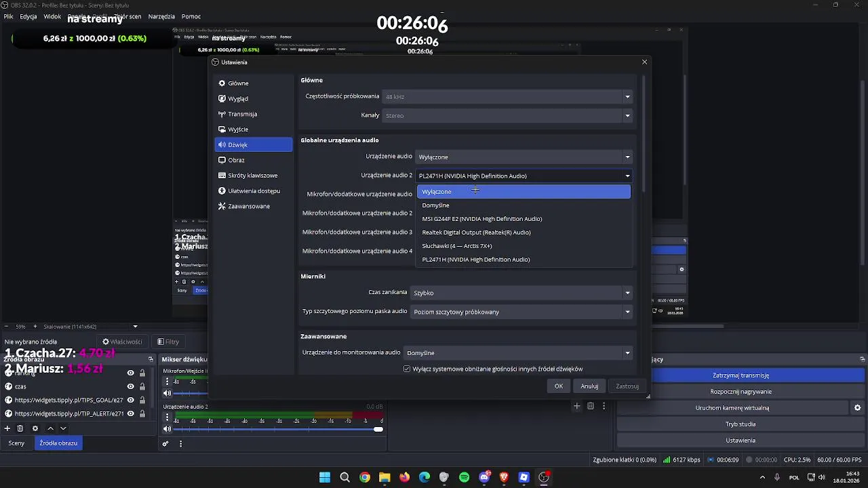The width and height of the screenshot is (868, 488).
Task: Open Discord from taskbar
Action: click(x=484, y=477)
